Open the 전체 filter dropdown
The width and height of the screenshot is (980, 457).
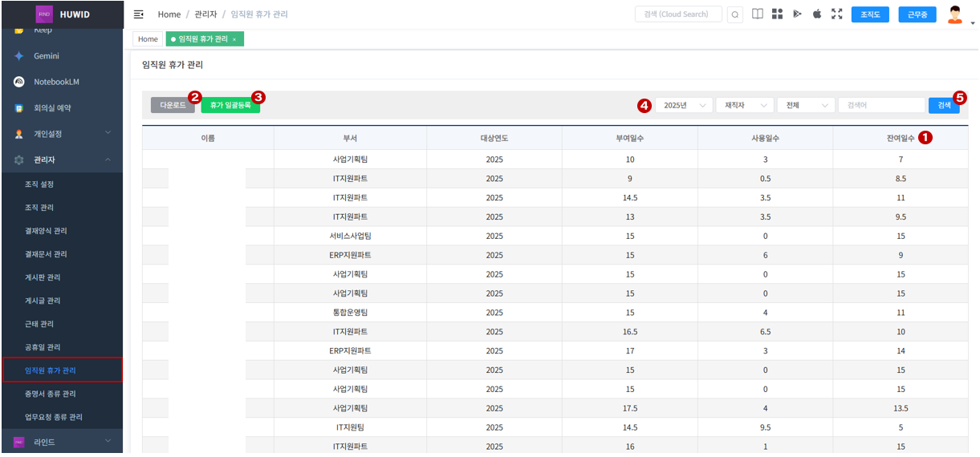pos(805,106)
